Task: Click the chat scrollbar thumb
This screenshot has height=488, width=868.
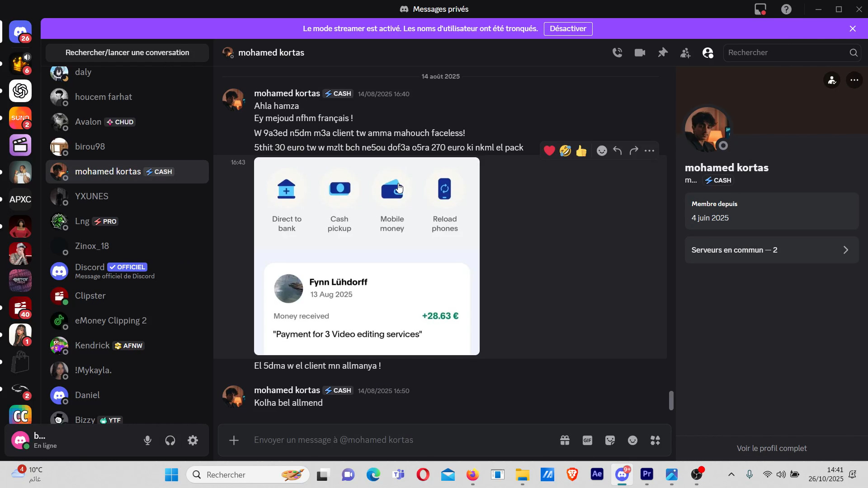Action: [671, 400]
